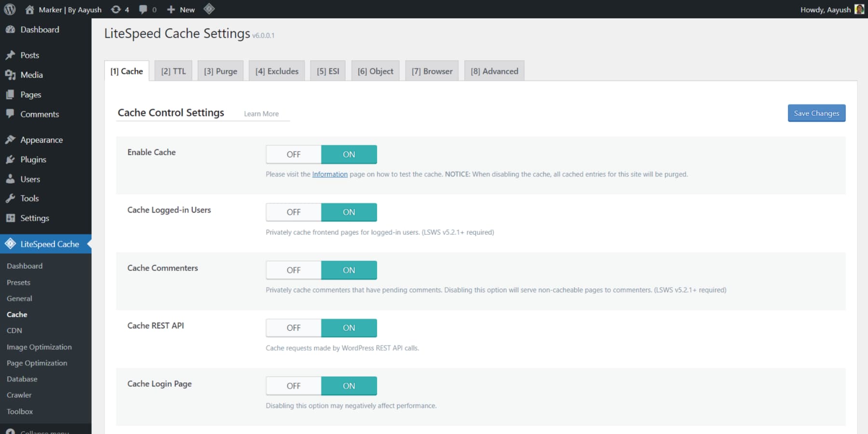Click the Save Changes button
The width and height of the screenshot is (868, 434).
[816, 113]
